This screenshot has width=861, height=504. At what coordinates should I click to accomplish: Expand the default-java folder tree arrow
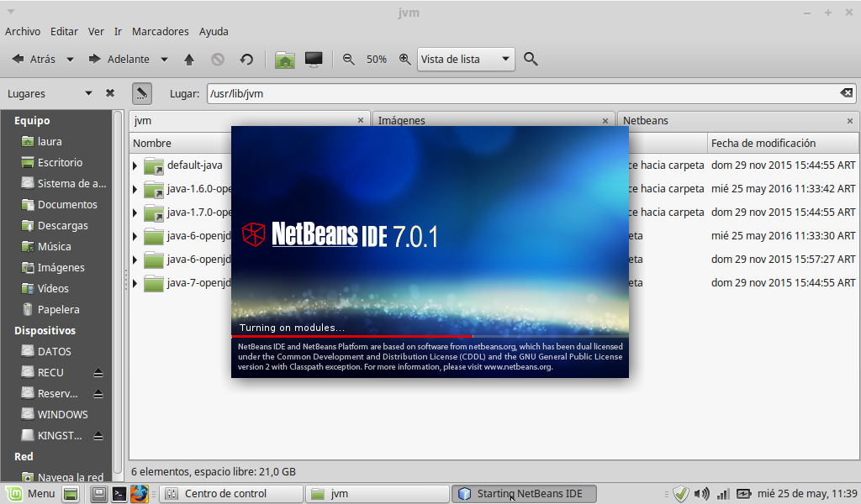pos(135,165)
